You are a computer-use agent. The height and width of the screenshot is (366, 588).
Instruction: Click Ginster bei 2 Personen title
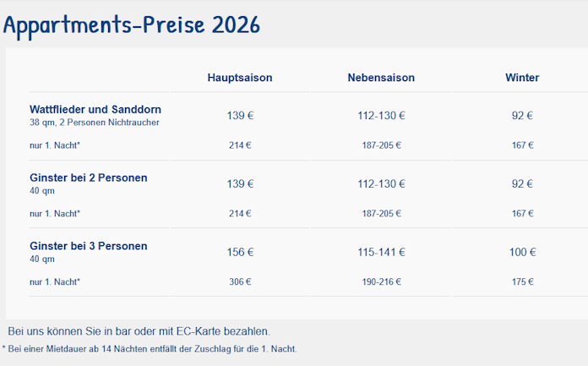89,178
